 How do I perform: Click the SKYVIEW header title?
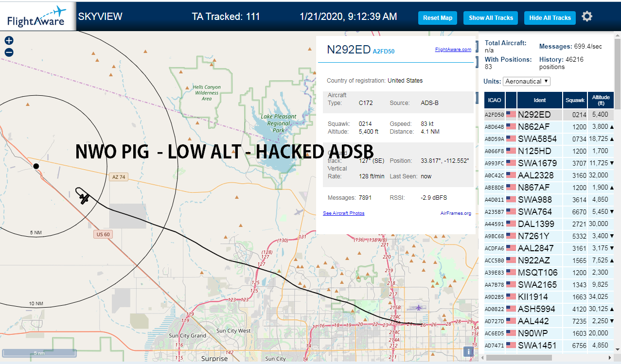tap(100, 17)
